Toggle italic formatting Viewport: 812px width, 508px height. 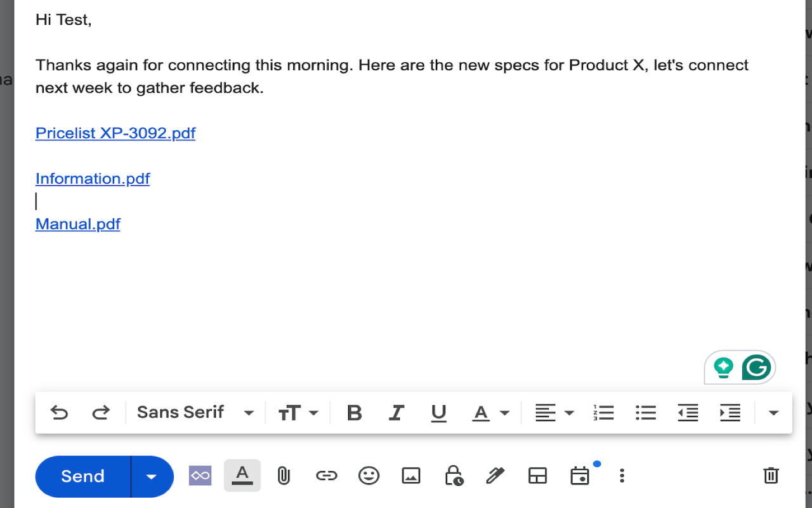[x=396, y=413]
